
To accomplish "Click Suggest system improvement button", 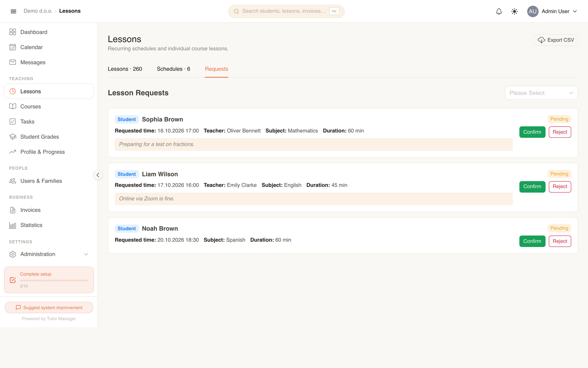I will pos(49,307).
